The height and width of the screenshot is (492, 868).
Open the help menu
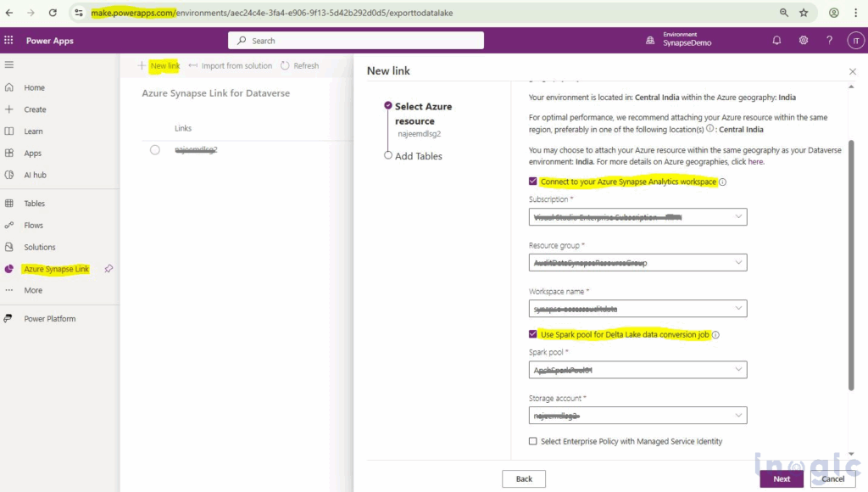[x=829, y=40]
